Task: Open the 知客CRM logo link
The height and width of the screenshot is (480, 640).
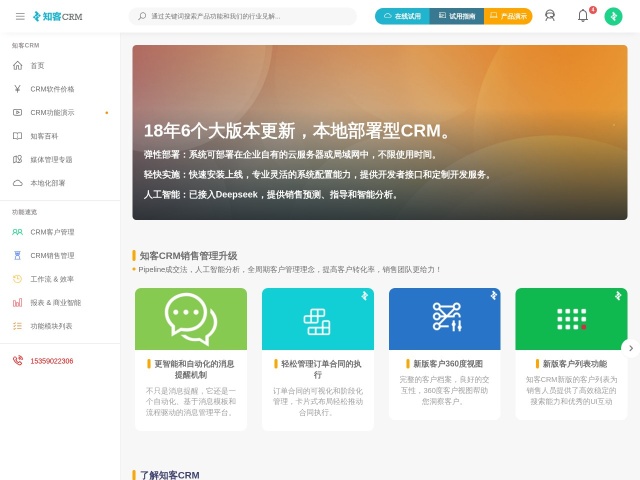Action: (58, 16)
